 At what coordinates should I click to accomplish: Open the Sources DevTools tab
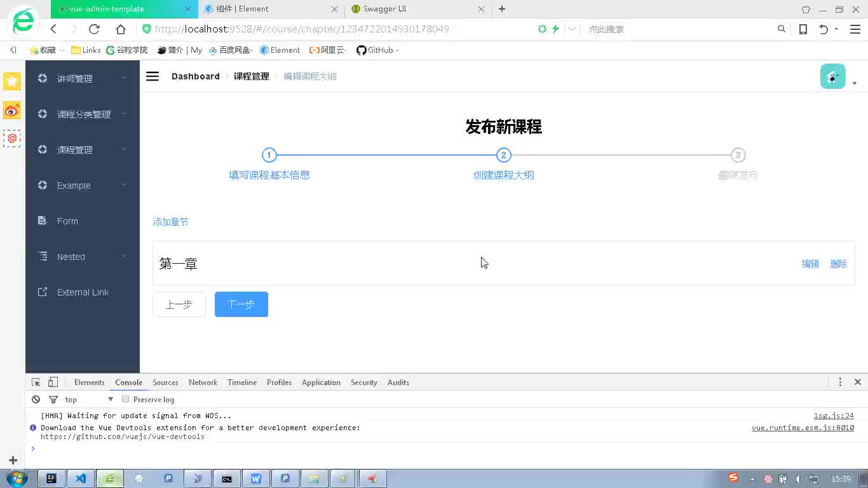click(165, 382)
